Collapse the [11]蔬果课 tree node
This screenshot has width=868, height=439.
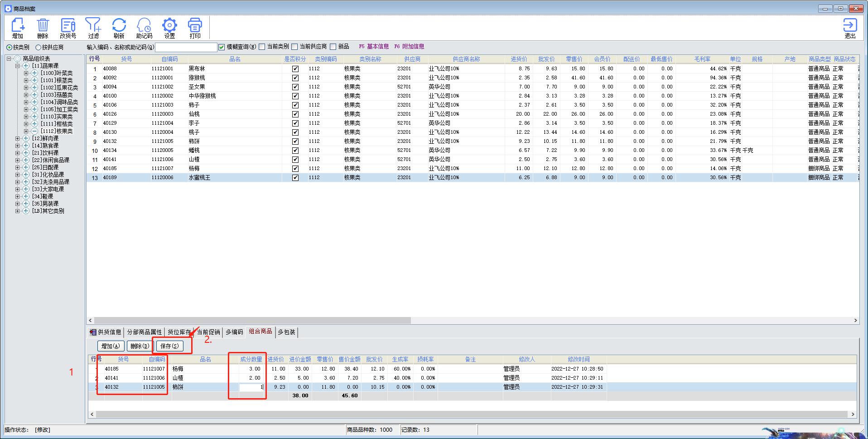pos(18,66)
